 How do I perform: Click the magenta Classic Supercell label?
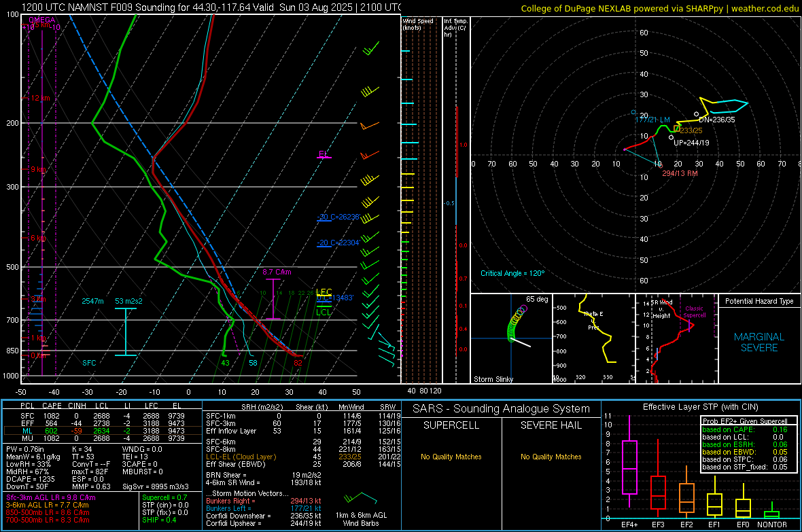[694, 312]
